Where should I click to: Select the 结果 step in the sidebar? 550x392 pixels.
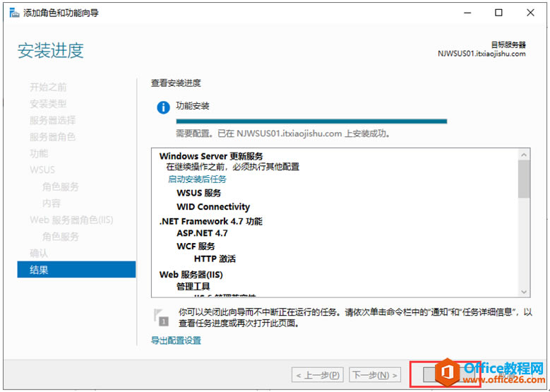tap(76, 270)
